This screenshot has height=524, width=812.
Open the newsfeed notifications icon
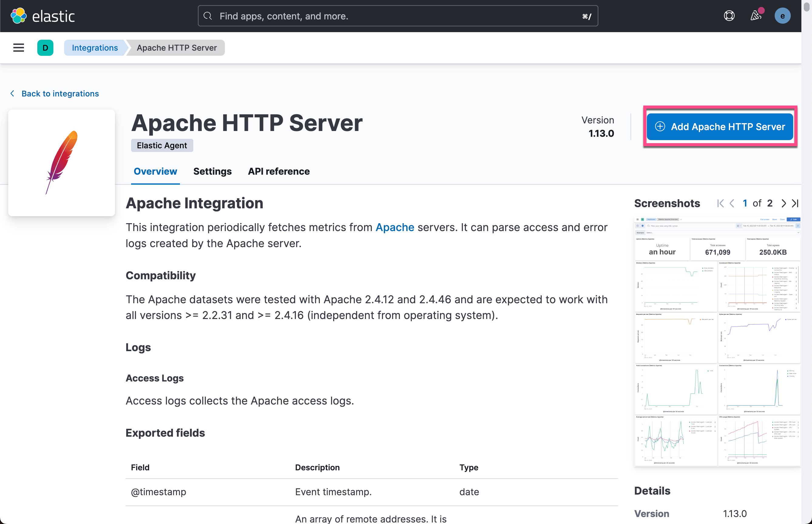pos(756,16)
